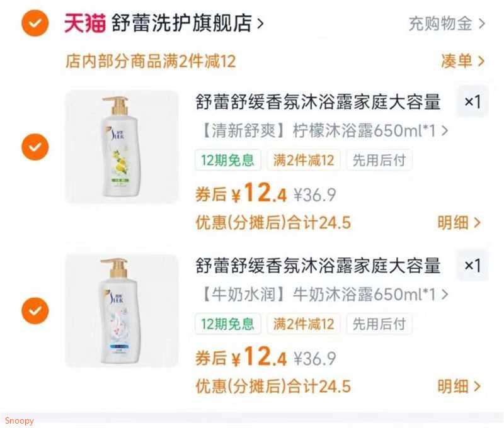This screenshot has height=428, width=504.
Task: Tap 凑单 to add more items
Action: (x=462, y=61)
